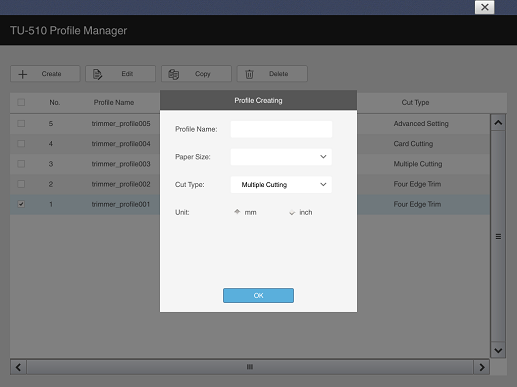Check the box for trimmer_profile004

[x=21, y=144]
